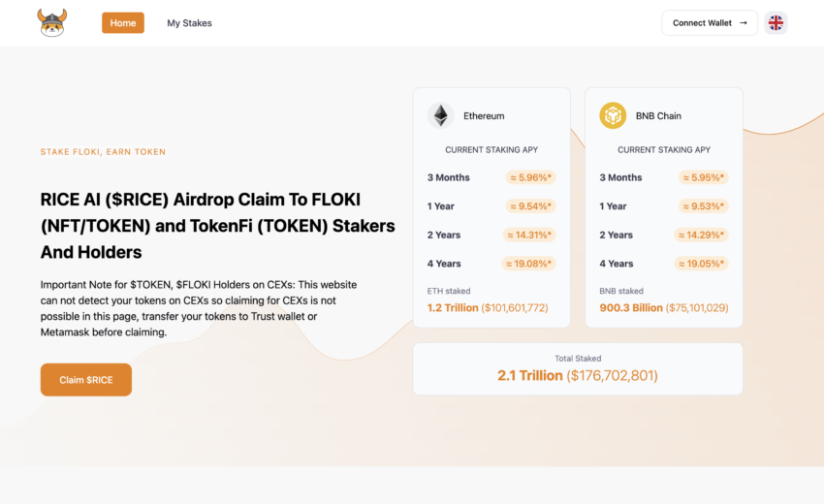Click BNB Chain's CURRENT STAKING APY heading
Screen dimensions: 824x504
664,150
